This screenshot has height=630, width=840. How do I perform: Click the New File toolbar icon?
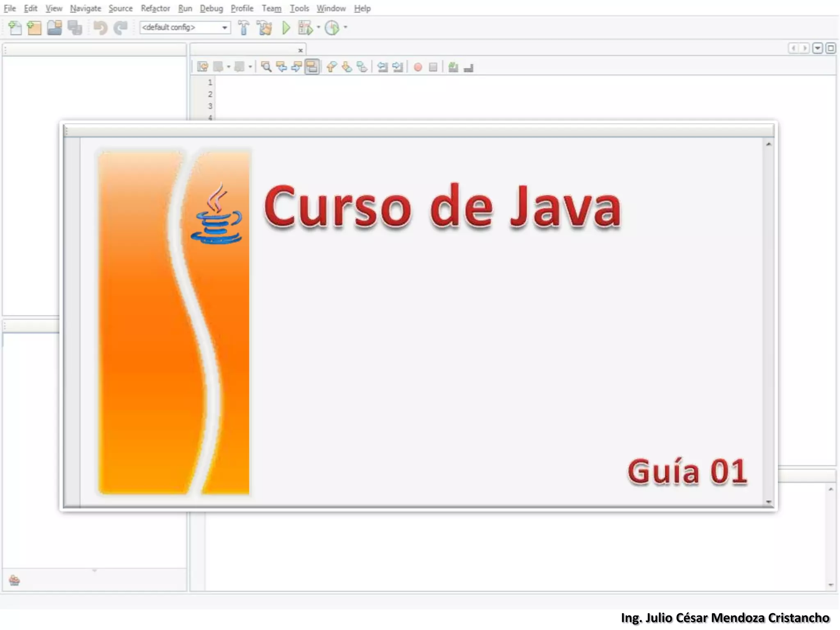tap(15, 28)
